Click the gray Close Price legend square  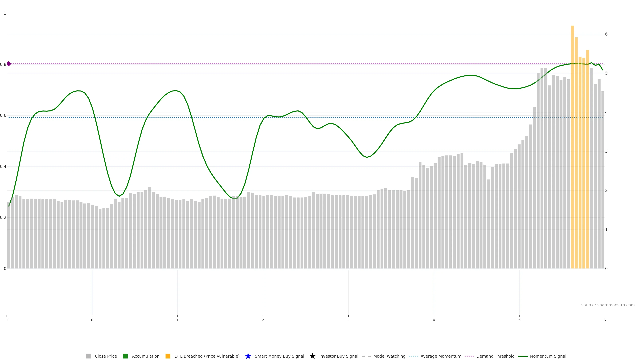88,356
